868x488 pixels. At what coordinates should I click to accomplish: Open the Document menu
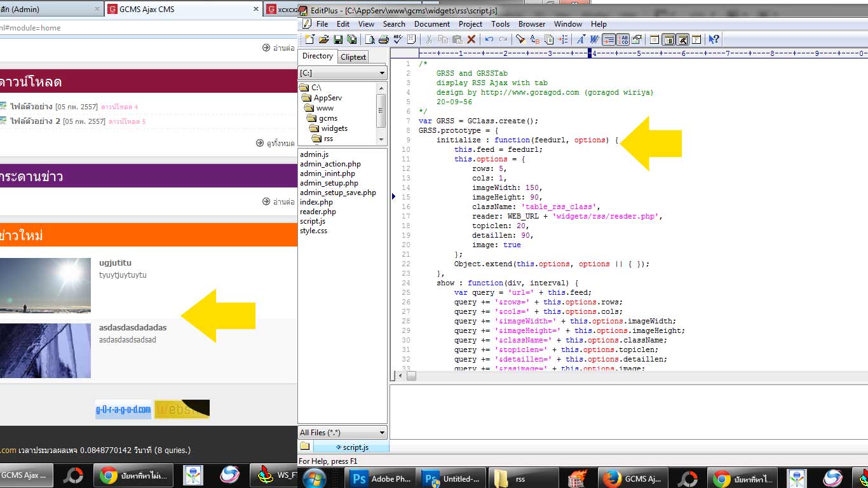432,24
